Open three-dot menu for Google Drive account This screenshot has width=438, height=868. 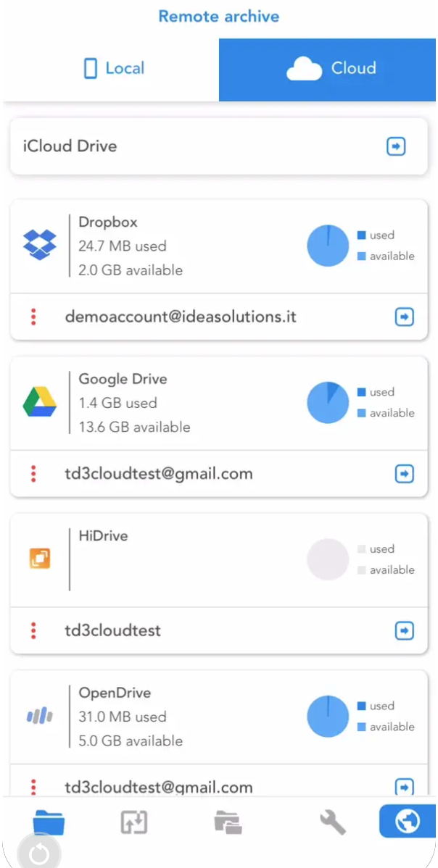tap(33, 474)
